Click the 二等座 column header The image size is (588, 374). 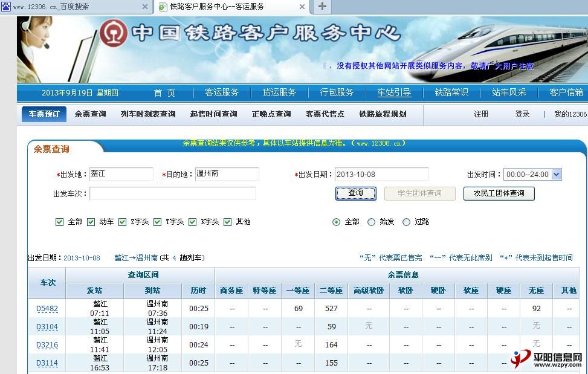331,291
